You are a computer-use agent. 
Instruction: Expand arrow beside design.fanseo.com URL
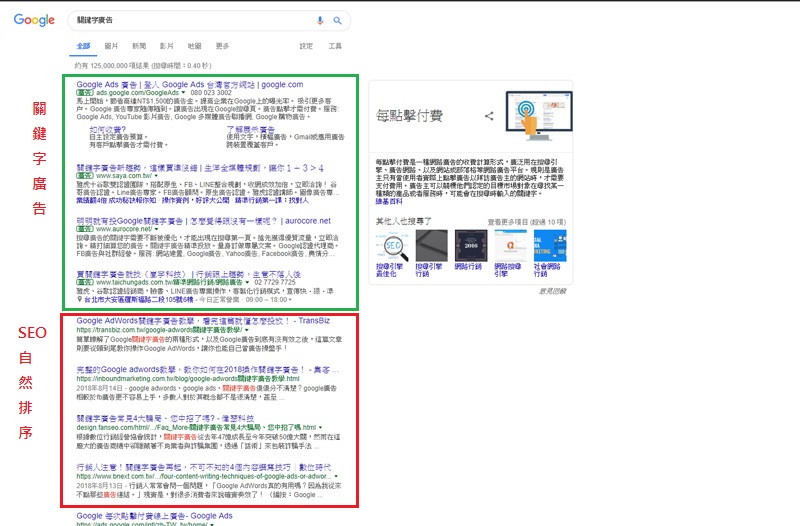click(320, 428)
